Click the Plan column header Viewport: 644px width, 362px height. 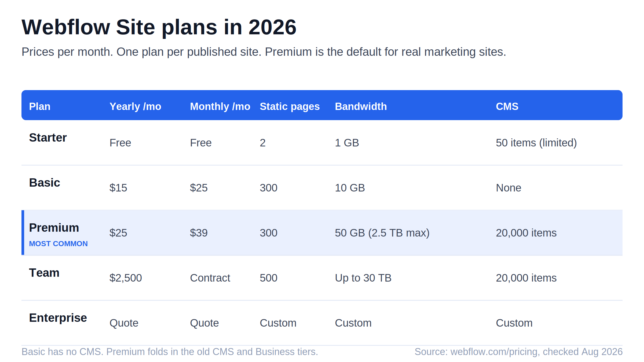tap(40, 106)
